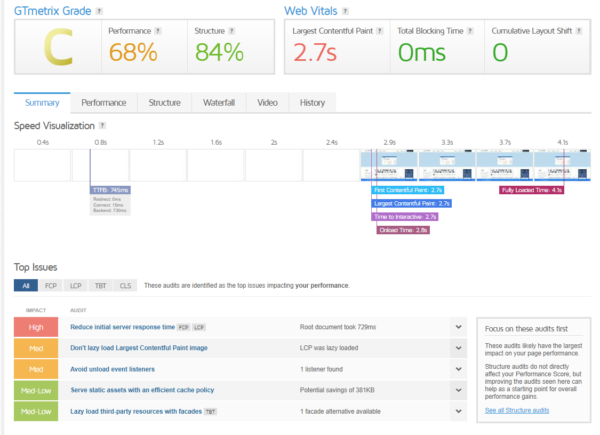Expand the Lazy load third-party resources audit
This screenshot has height=435, width=600.
(458, 411)
